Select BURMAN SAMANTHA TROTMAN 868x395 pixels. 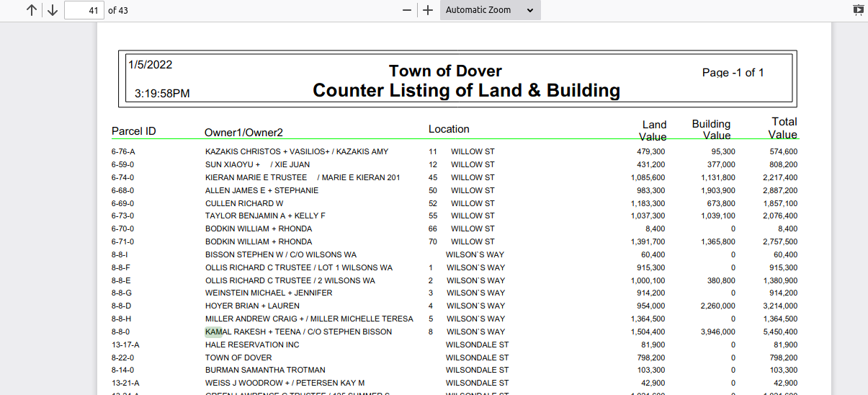pos(265,370)
